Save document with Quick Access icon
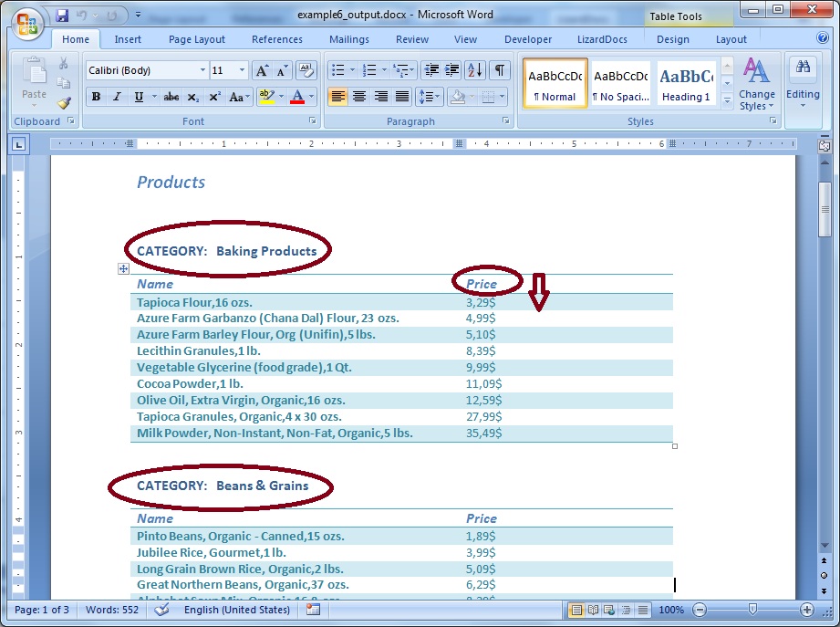The image size is (840, 627). tap(62, 16)
